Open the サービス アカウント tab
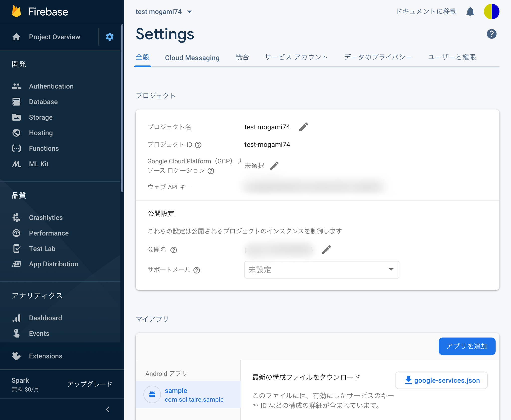The width and height of the screenshot is (511, 420). [x=296, y=57]
